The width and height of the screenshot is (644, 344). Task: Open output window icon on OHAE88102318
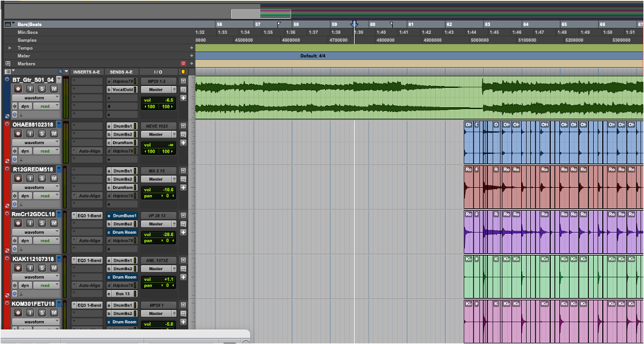tap(183, 126)
